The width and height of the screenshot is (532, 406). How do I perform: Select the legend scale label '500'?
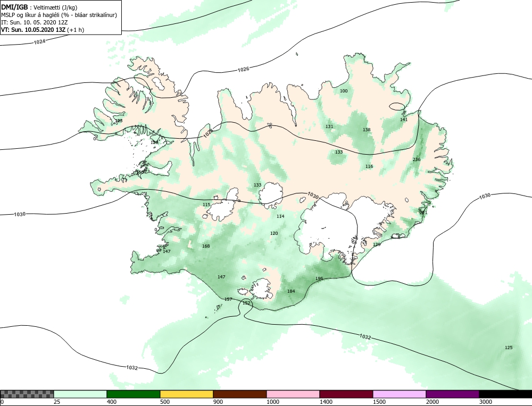click(x=164, y=402)
